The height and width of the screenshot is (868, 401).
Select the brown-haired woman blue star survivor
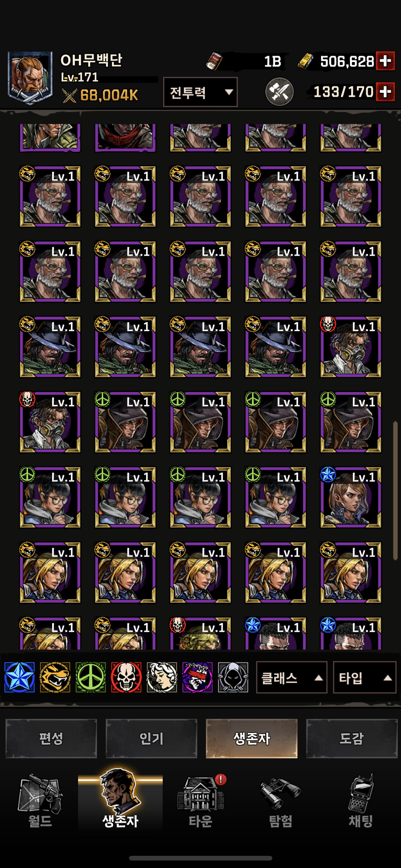(x=350, y=497)
